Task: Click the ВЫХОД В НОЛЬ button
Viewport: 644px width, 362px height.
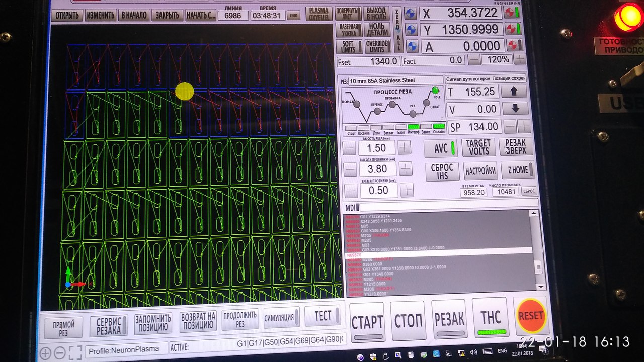Action: pos(376,14)
